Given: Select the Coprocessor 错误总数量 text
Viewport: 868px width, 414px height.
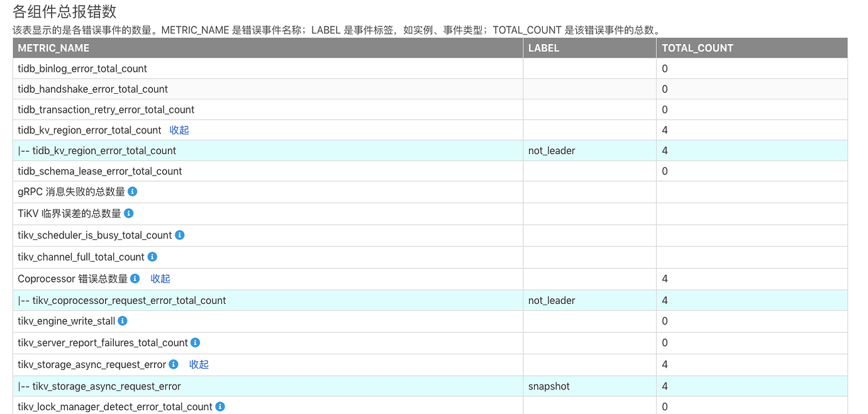Looking at the screenshot, I should click(73, 279).
